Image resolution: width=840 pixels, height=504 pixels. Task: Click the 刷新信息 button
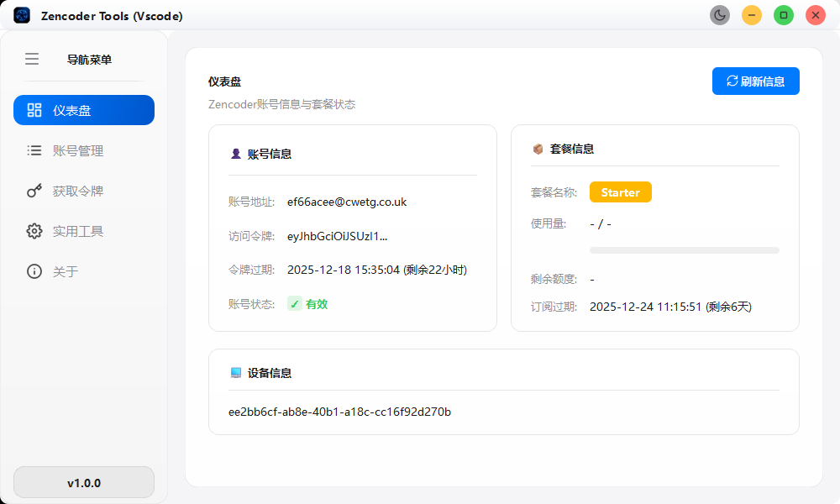pyautogui.click(x=755, y=81)
